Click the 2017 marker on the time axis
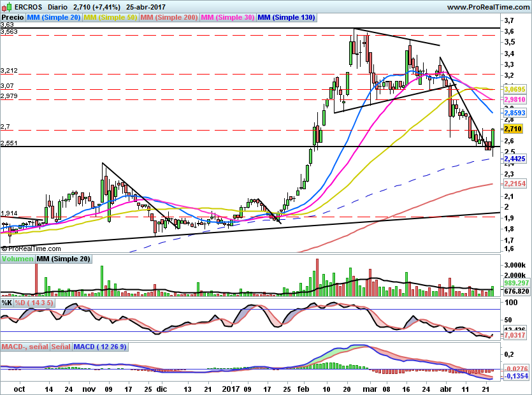 click(229, 388)
